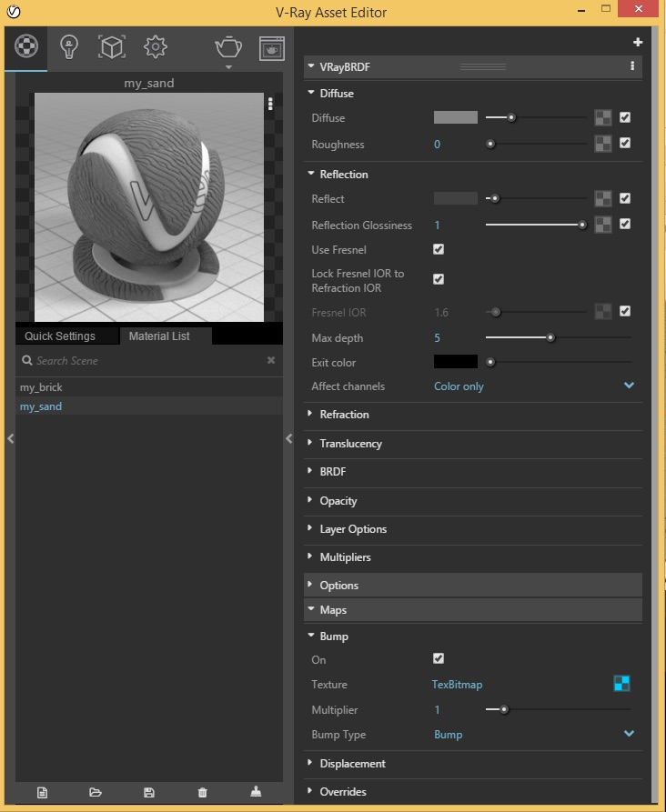Click the add layer plus icon
The image size is (666, 812).
(638, 42)
